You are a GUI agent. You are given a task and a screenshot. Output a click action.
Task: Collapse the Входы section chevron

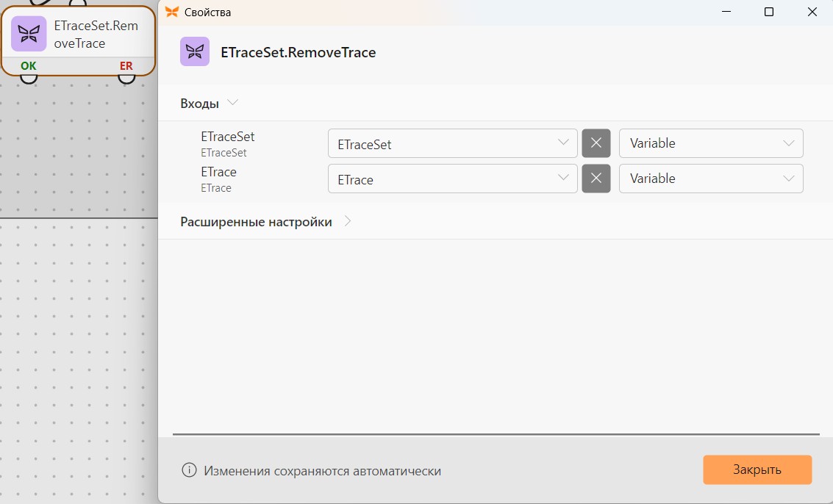coord(232,103)
